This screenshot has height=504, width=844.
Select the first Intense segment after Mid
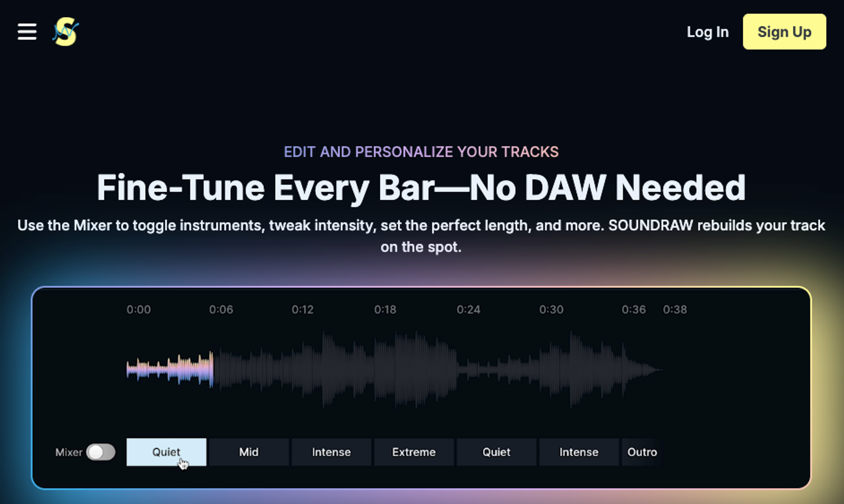[331, 452]
